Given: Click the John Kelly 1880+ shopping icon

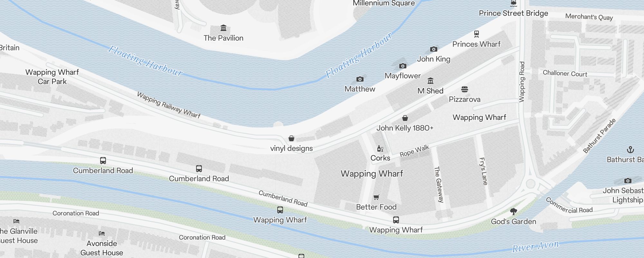Looking at the screenshot, I should pos(405,118).
